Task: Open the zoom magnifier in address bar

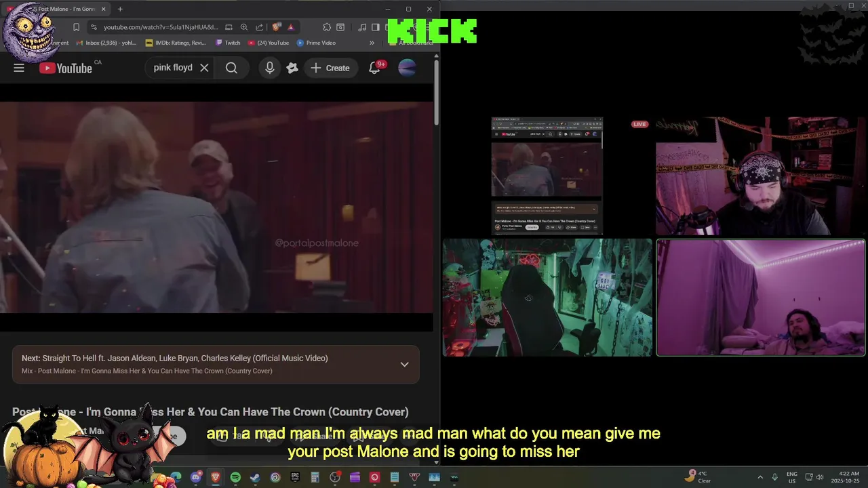Action: (244, 27)
